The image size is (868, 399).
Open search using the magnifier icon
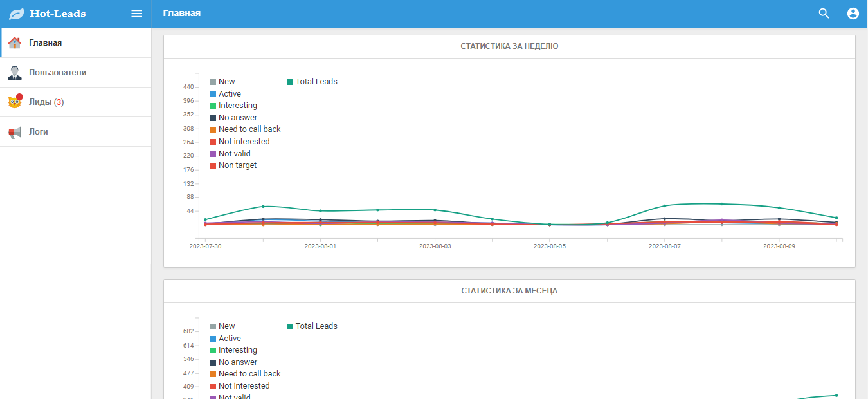tap(824, 14)
